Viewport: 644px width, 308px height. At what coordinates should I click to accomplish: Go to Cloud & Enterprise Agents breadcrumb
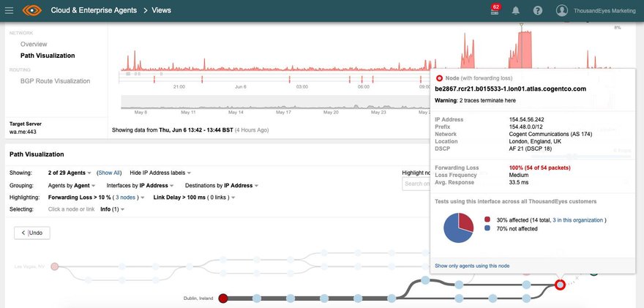(x=94, y=10)
